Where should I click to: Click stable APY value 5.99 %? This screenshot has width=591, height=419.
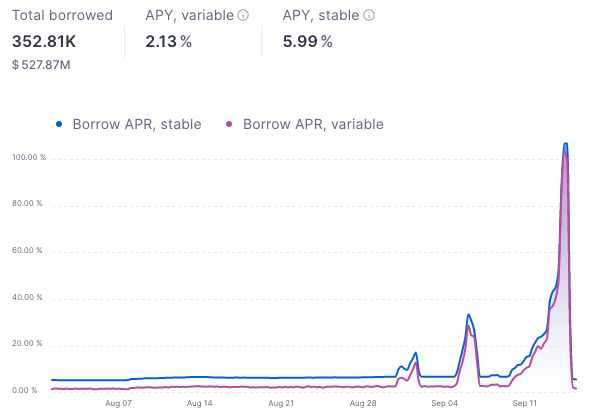(x=308, y=41)
